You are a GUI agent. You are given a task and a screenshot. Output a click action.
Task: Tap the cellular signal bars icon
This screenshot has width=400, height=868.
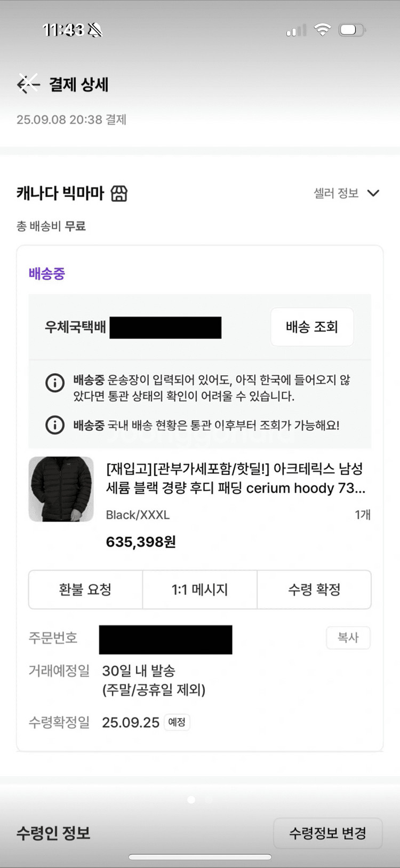click(296, 30)
